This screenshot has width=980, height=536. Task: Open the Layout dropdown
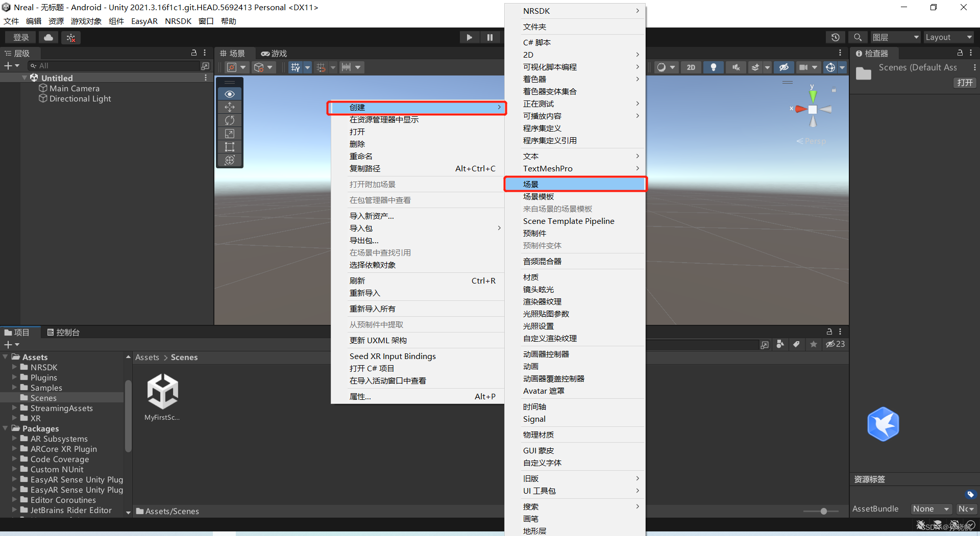948,37
